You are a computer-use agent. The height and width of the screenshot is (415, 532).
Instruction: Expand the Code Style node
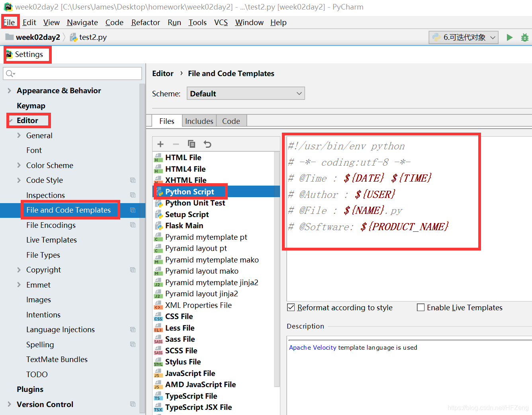[19, 180]
